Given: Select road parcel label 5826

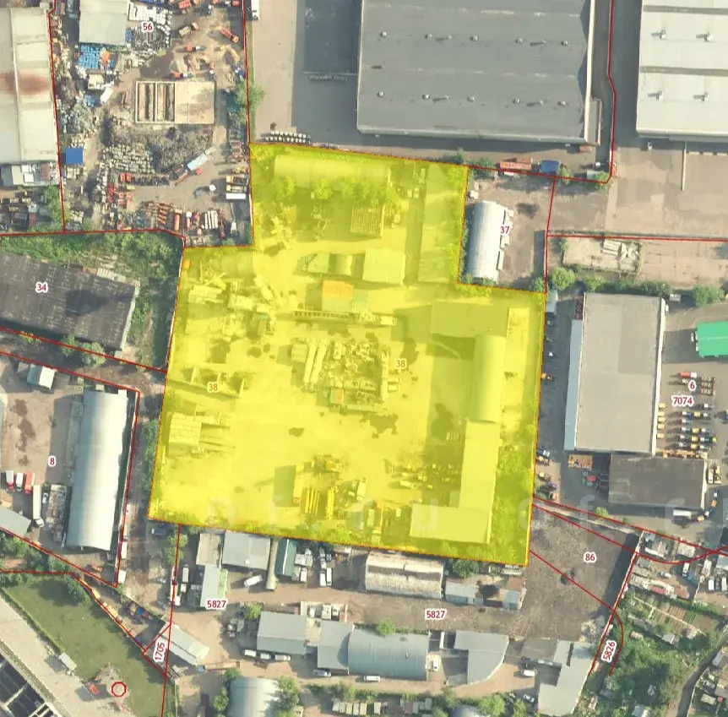Looking at the screenshot, I should pyautogui.click(x=609, y=650).
